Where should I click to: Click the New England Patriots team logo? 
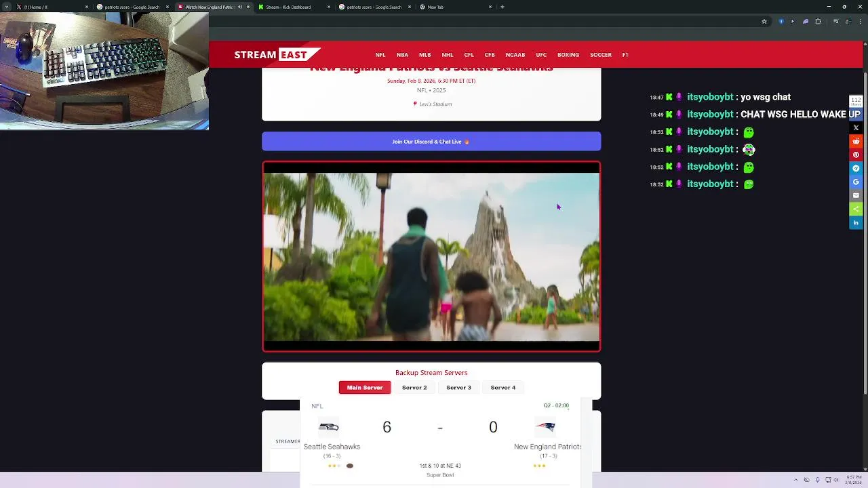pyautogui.click(x=546, y=427)
